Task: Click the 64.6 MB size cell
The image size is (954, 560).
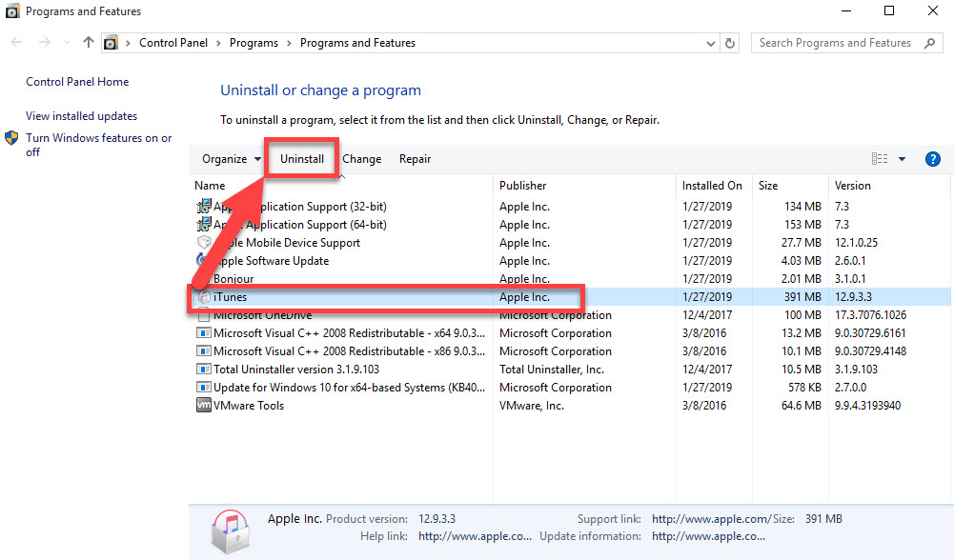Action: [x=802, y=406]
